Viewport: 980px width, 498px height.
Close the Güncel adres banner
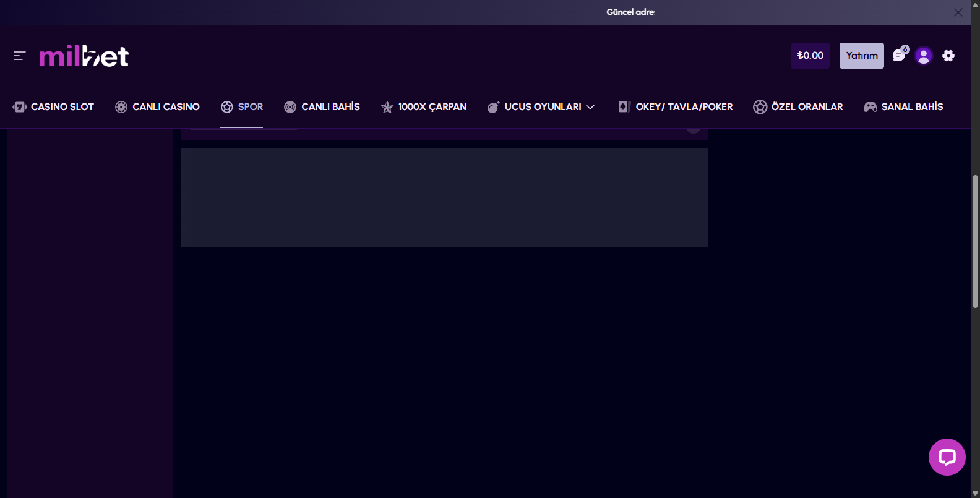958,12
